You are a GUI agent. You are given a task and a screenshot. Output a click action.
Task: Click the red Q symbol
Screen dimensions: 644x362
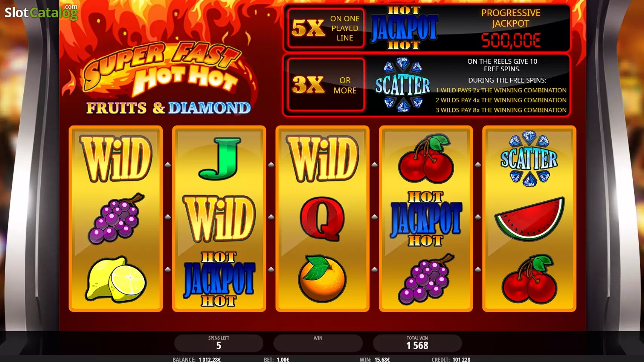click(322, 219)
